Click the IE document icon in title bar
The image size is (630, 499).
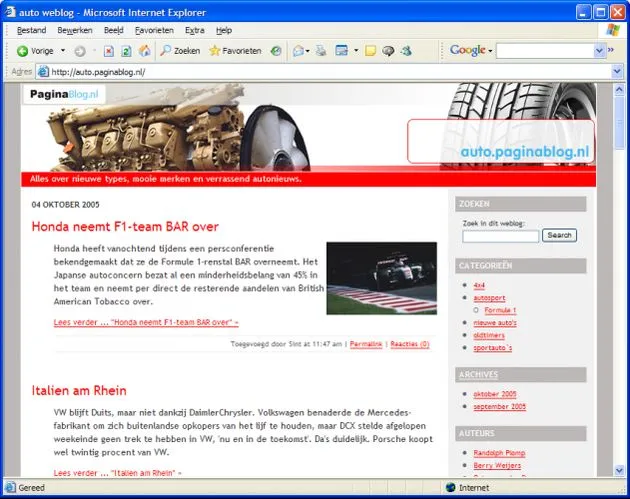coord(10,12)
